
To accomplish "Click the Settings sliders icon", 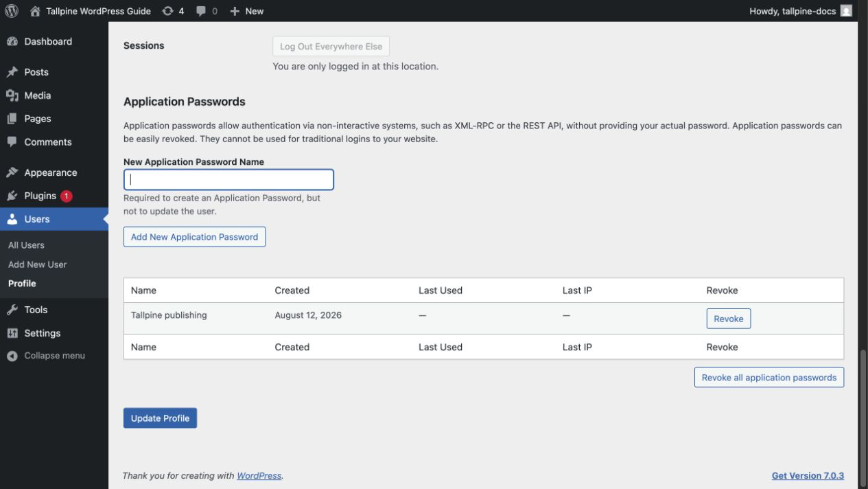I will point(12,333).
